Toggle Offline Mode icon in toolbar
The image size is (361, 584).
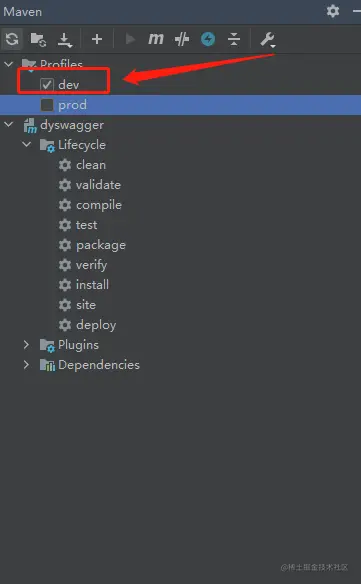182,39
